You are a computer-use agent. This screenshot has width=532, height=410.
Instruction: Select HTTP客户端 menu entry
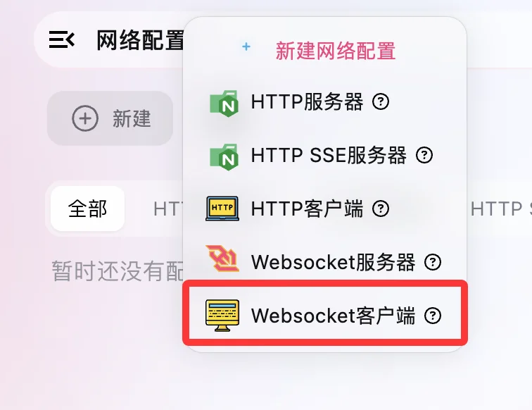pyautogui.click(x=325, y=209)
